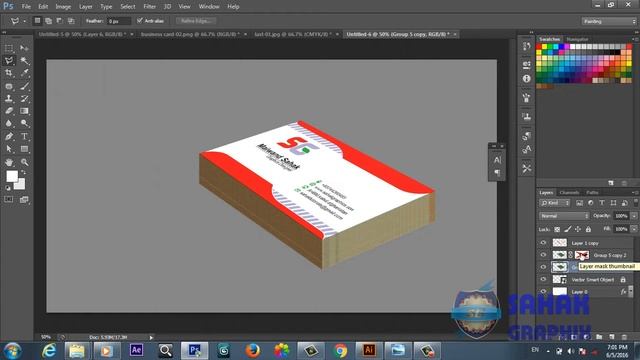Open status bar document info arrow
The width and height of the screenshot is (640, 360).
pos(151,338)
